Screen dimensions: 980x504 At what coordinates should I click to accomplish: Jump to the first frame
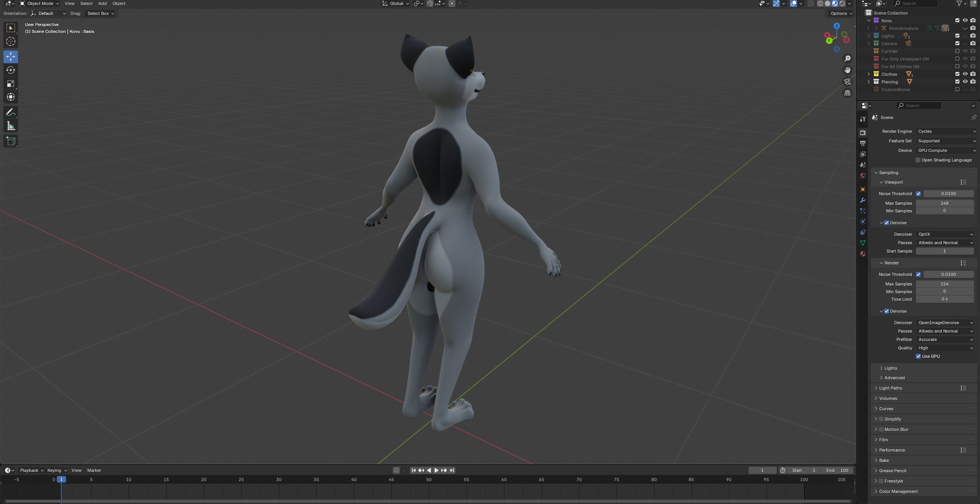414,470
